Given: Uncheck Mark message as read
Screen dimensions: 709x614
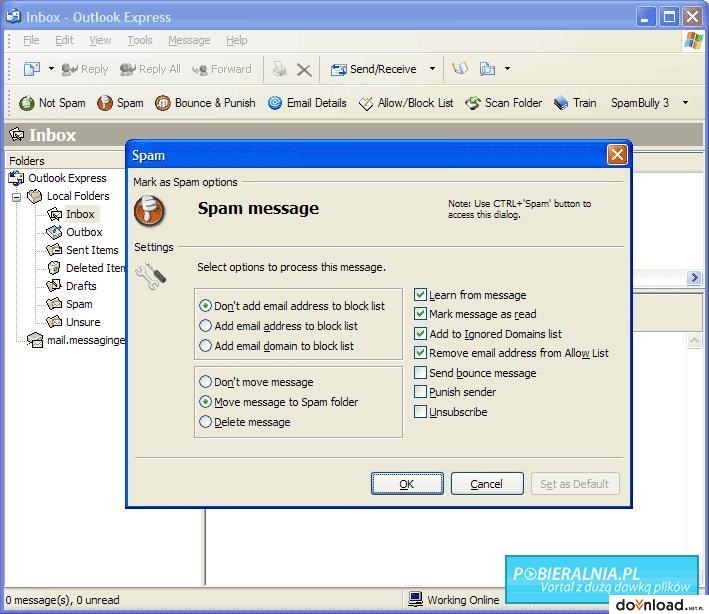Looking at the screenshot, I should point(420,314).
